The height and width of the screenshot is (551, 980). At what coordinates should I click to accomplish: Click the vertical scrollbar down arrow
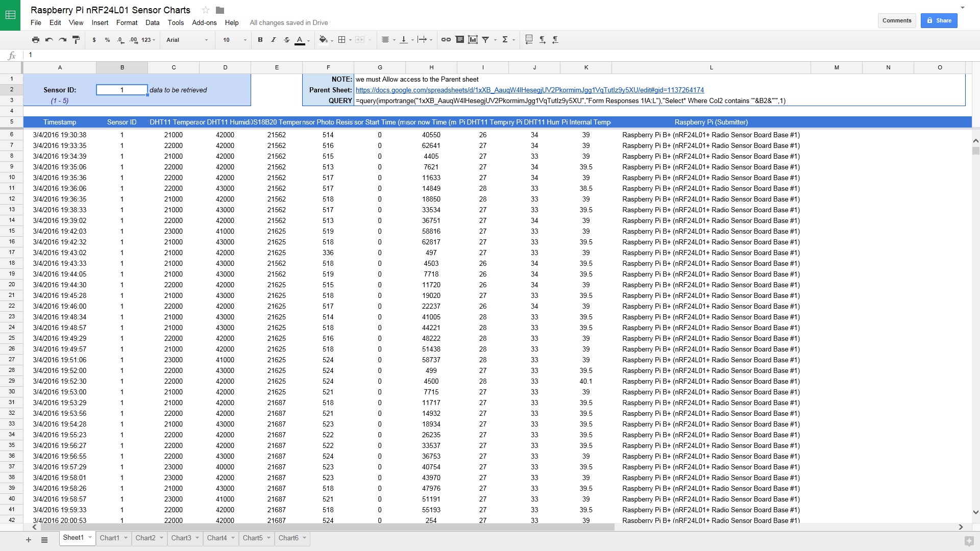pos(975,512)
